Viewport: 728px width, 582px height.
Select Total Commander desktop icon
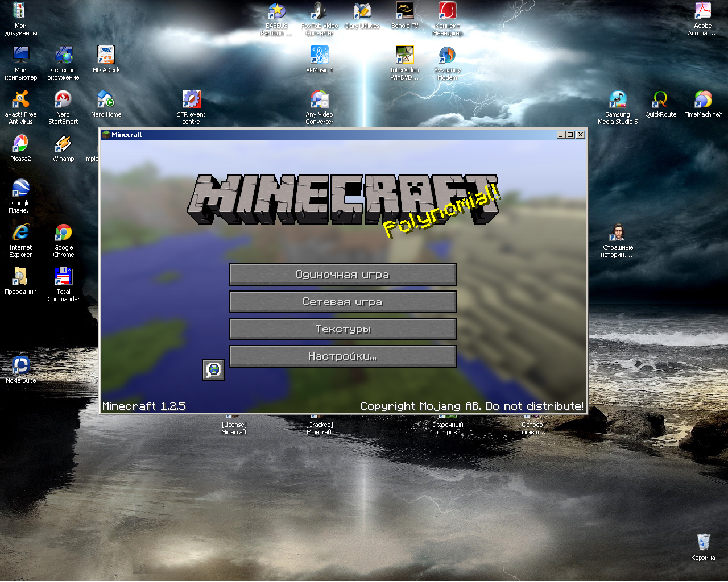point(63,285)
